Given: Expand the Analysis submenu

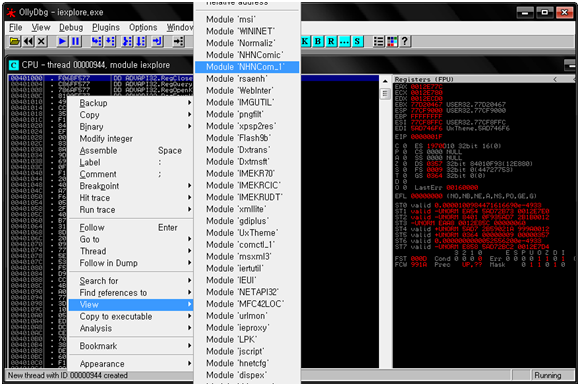Looking at the screenshot, I should tap(131, 328).
